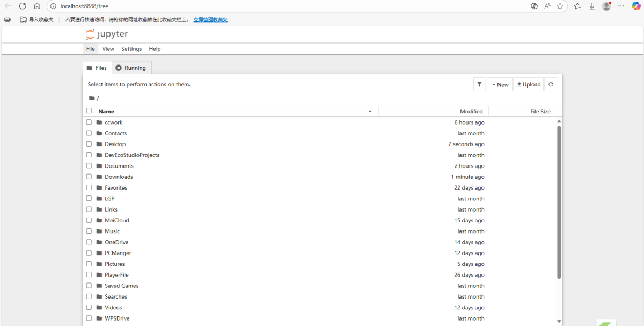Image resolution: width=644 pixels, height=326 pixels.
Task: Reload the page with the browser refresh icon
Action: (23, 6)
